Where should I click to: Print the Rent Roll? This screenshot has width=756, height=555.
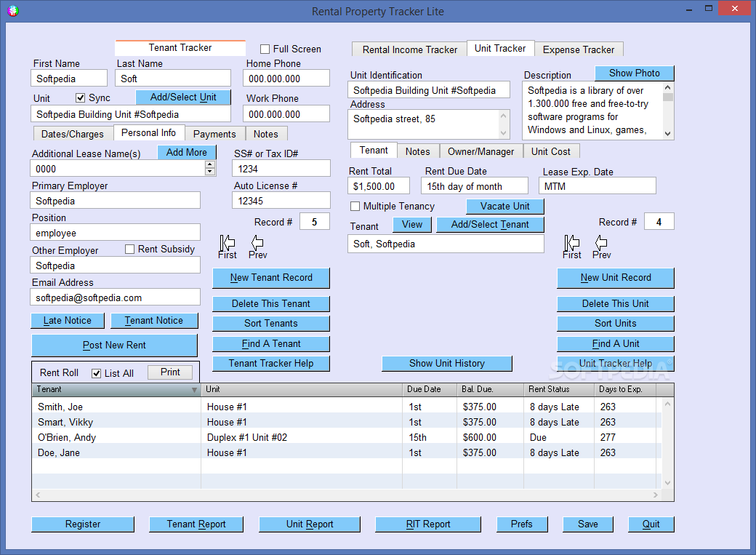[170, 372]
